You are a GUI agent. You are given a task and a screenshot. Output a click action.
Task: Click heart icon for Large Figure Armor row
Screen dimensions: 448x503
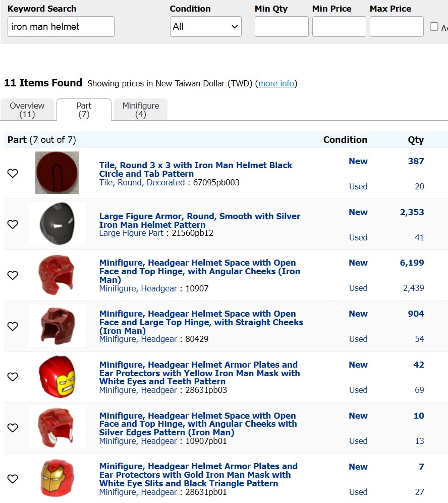pyautogui.click(x=13, y=224)
